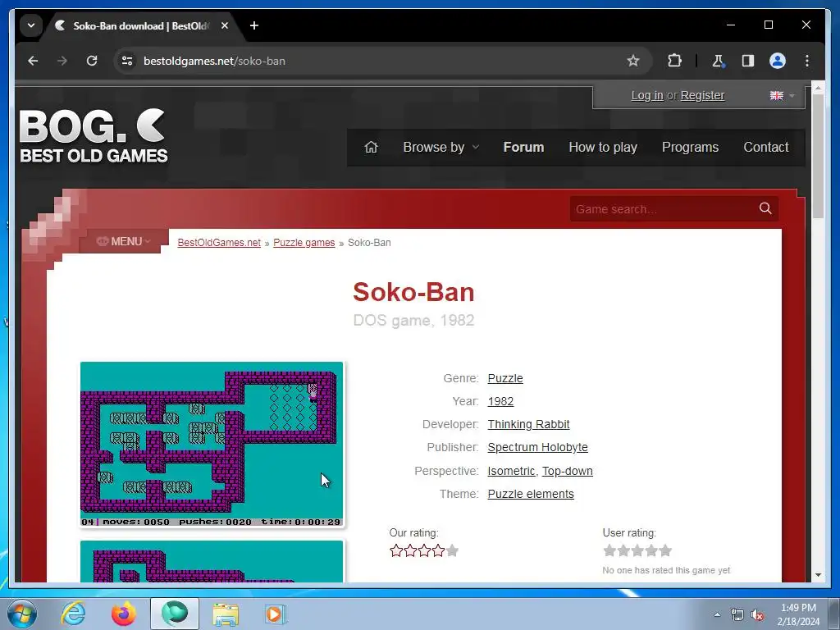Click the Game search field
Screen dimensions: 840x630
click(663, 209)
